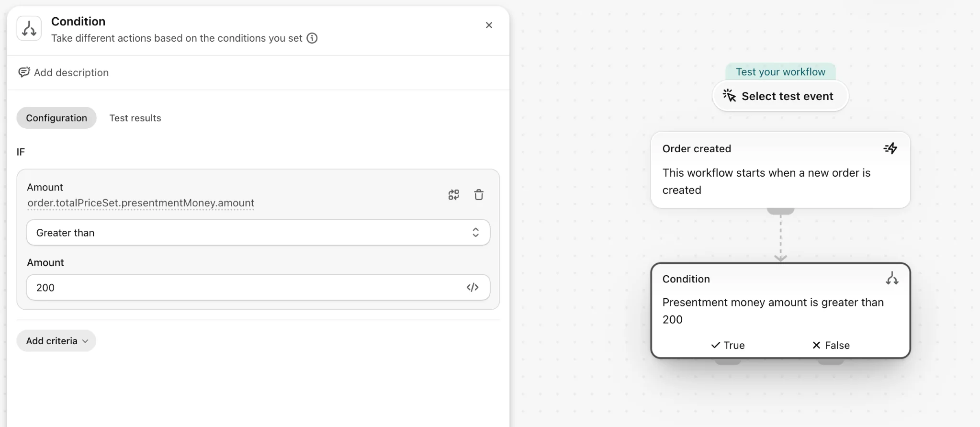Image resolution: width=980 pixels, height=427 pixels.
Task: Click the order.totalPriceSet.presentmentMoney.amount variable link
Action: click(x=141, y=203)
